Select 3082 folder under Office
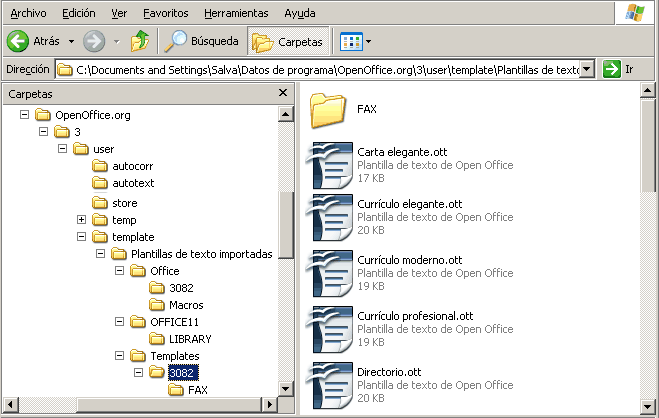 (x=171, y=288)
